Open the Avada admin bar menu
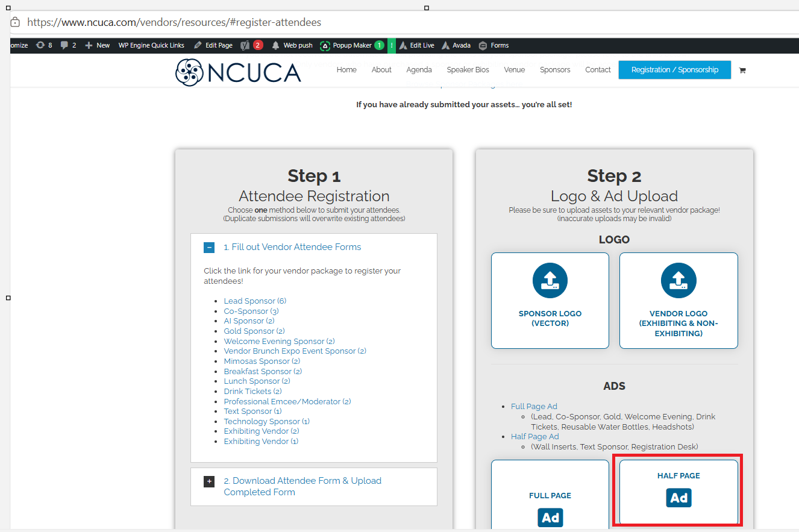Viewport: 799px width, 532px height. [x=456, y=45]
